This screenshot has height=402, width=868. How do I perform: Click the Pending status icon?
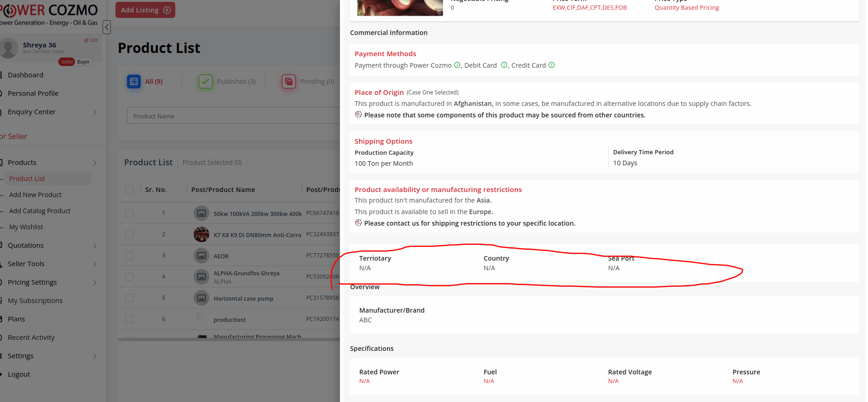point(288,82)
